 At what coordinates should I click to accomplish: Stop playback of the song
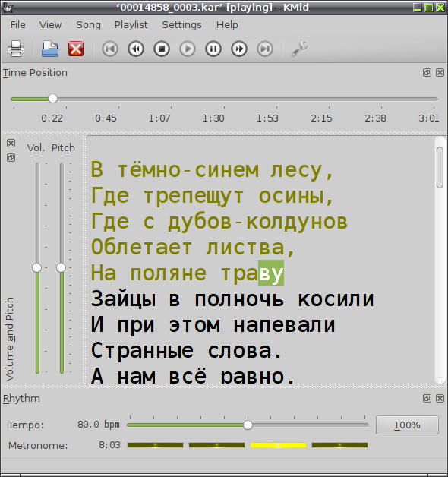pos(162,49)
